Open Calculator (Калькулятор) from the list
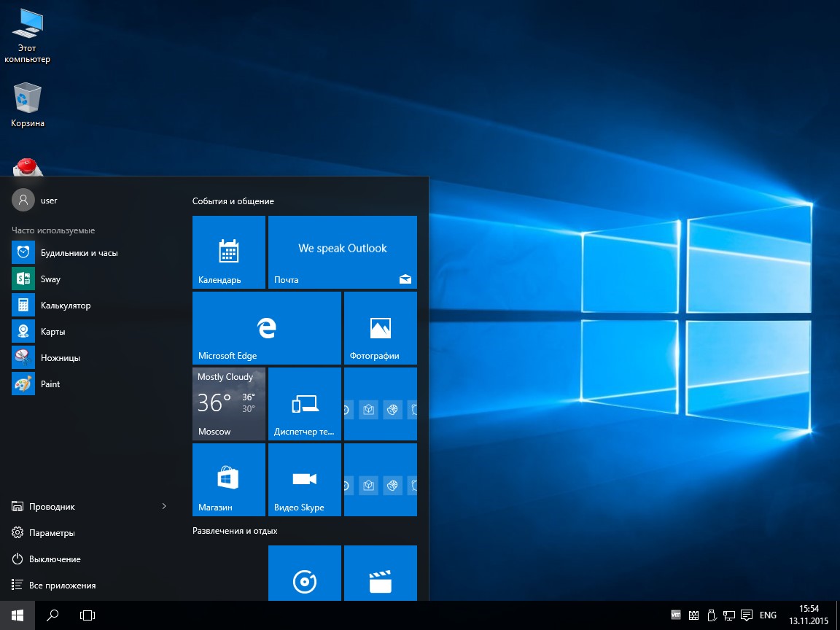840x630 pixels. (66, 306)
